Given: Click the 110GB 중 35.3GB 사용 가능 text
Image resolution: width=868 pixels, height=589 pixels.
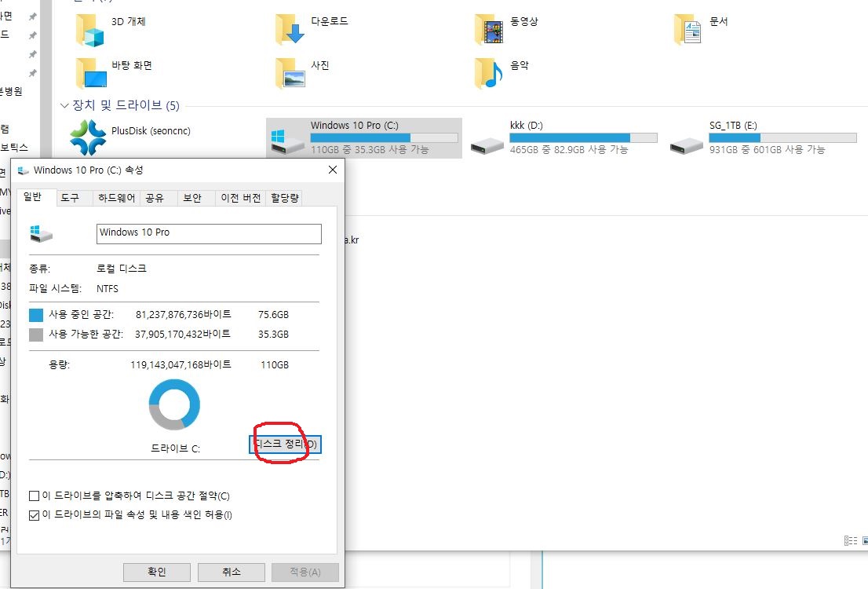Looking at the screenshot, I should pos(369,149).
